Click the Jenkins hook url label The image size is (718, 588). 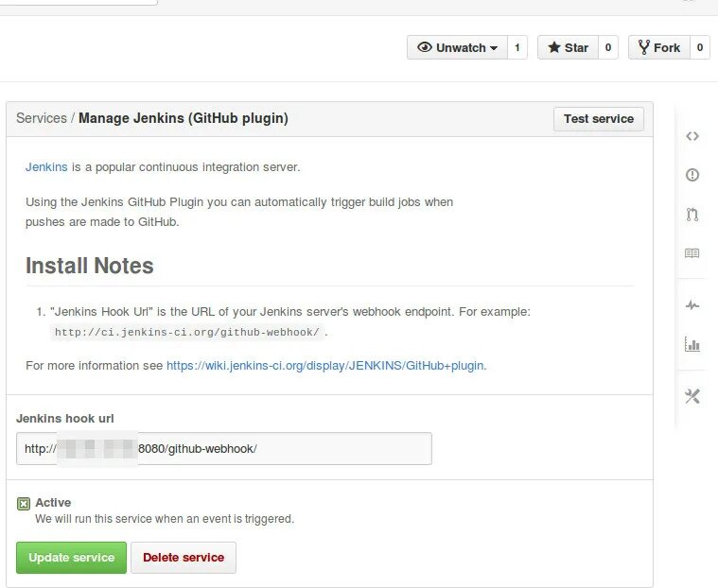[x=64, y=418]
